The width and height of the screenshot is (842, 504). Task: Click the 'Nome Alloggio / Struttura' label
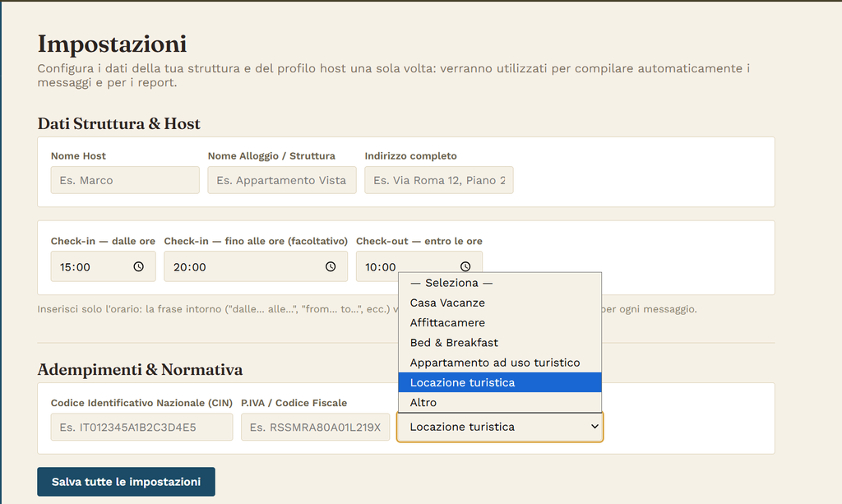[271, 155]
